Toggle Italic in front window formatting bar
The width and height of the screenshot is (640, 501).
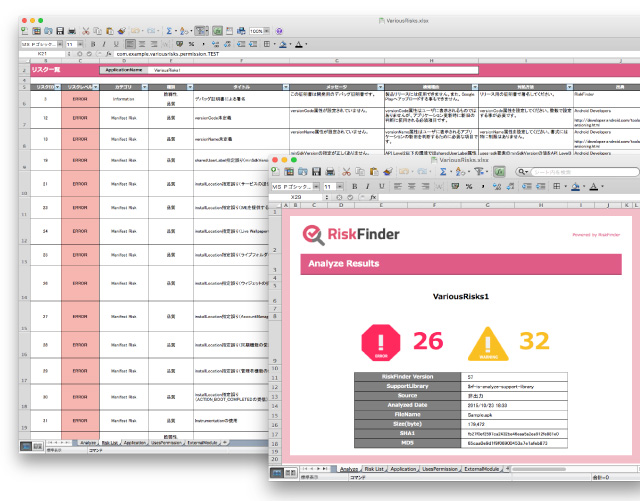pos(368,186)
